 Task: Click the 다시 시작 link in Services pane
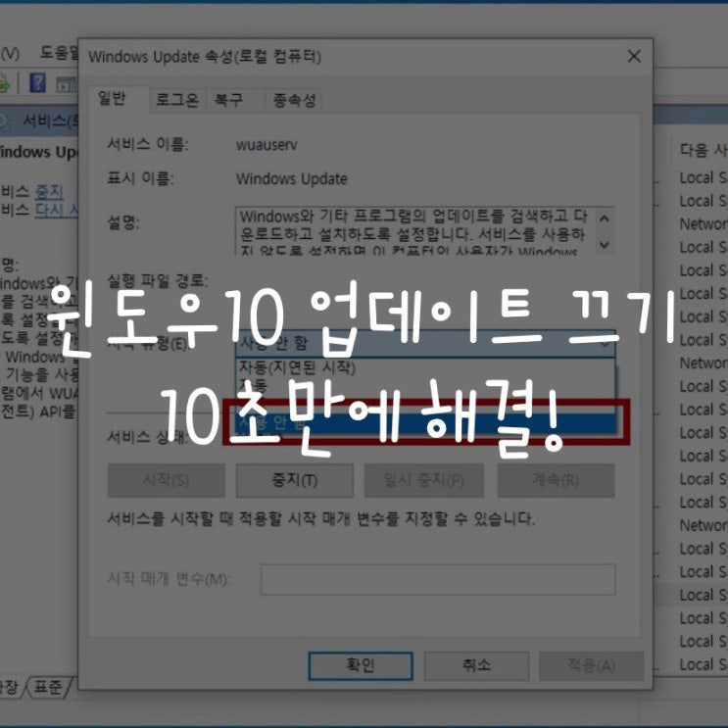[x=57, y=210]
